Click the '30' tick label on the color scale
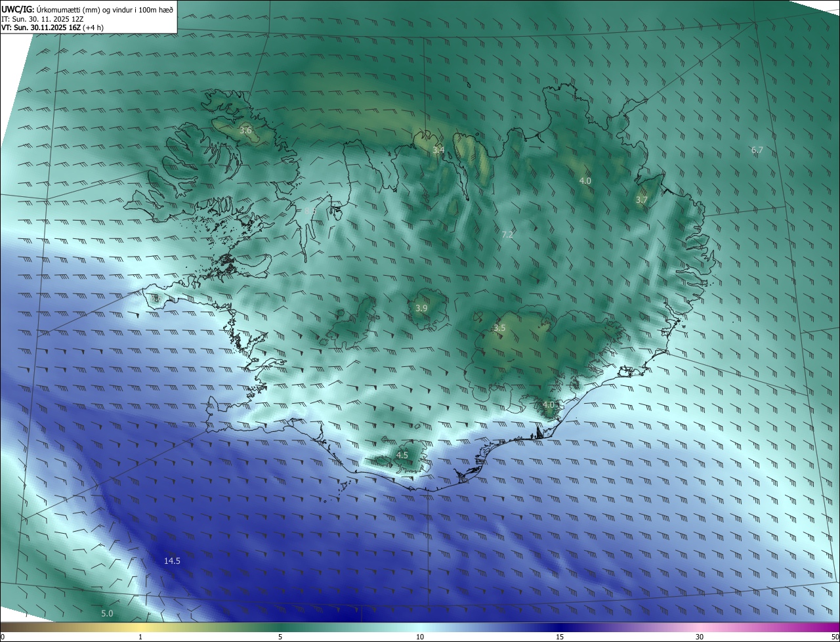This screenshot has width=840, height=642. pos(700,637)
